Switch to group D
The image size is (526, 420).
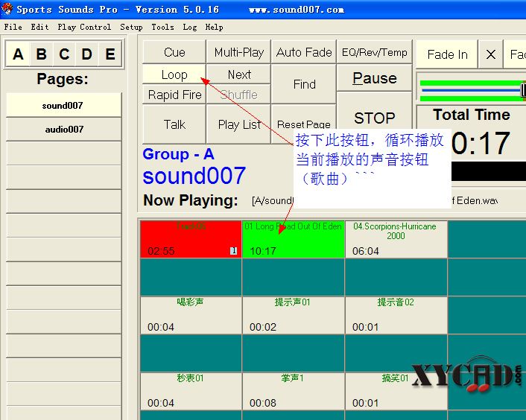coord(87,54)
